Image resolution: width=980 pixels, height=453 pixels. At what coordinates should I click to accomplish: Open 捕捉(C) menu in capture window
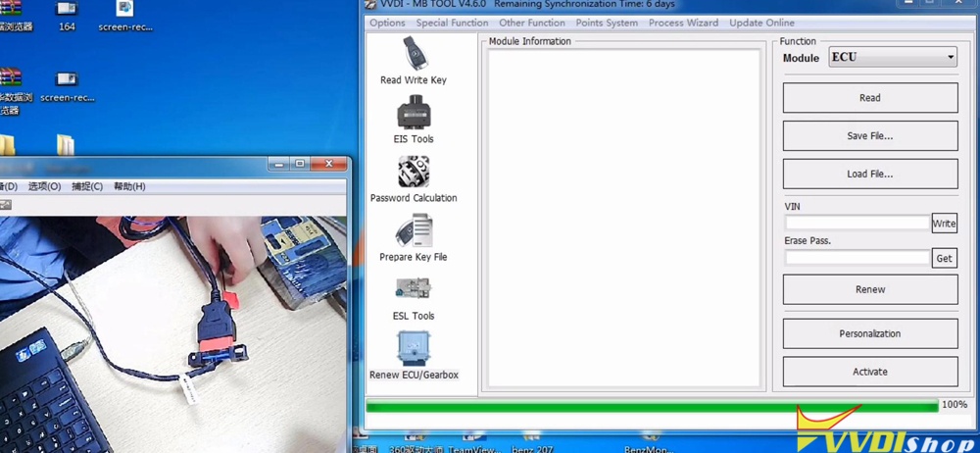[x=87, y=186]
